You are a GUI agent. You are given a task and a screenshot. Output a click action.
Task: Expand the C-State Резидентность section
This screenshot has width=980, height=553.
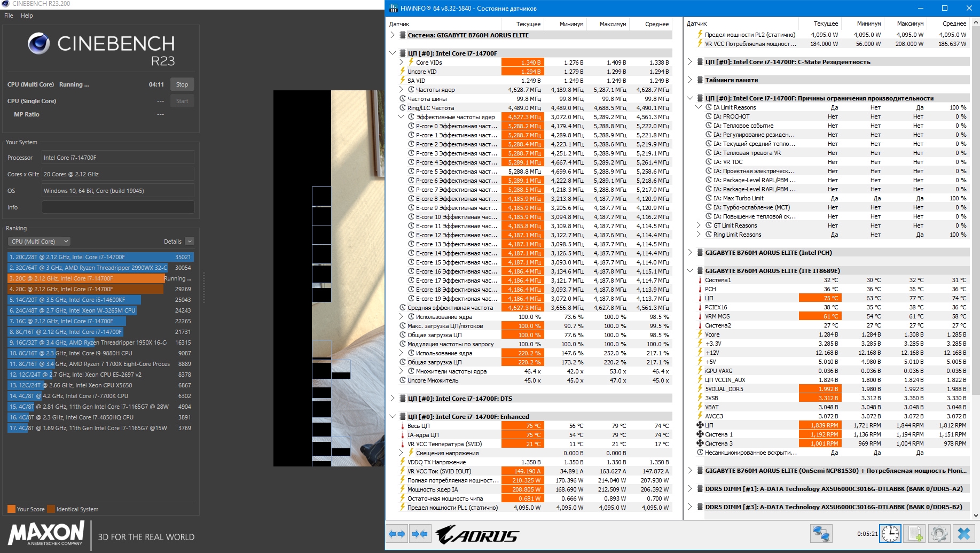pos(690,62)
